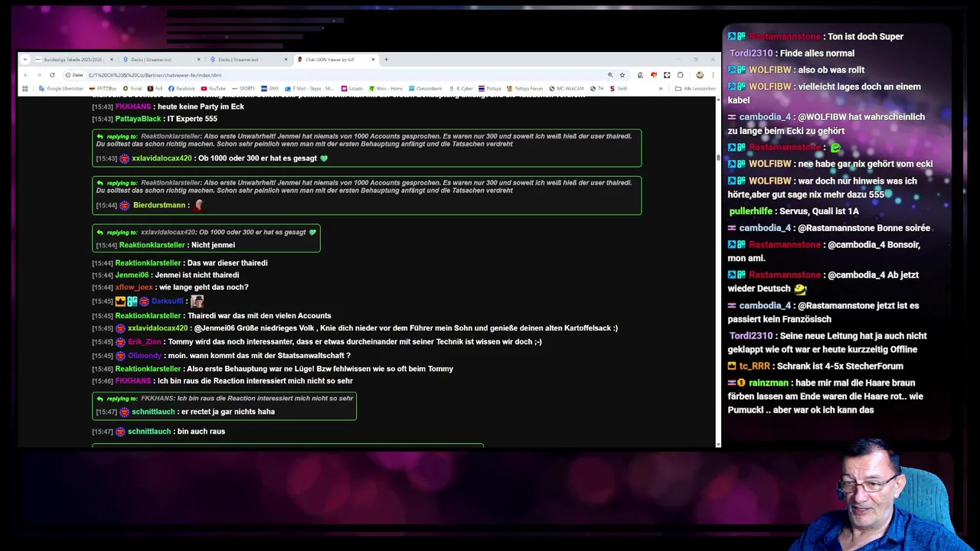Viewport: 980px width, 551px height.
Task: Open the SPORT1 bookmark
Action: (243, 89)
